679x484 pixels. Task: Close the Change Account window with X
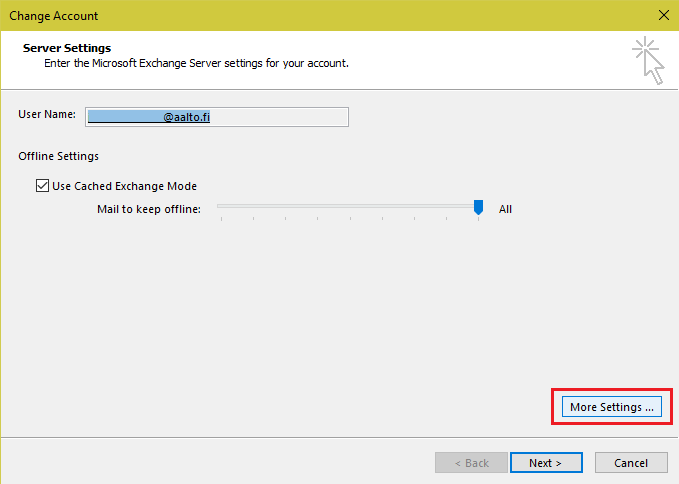tap(664, 15)
